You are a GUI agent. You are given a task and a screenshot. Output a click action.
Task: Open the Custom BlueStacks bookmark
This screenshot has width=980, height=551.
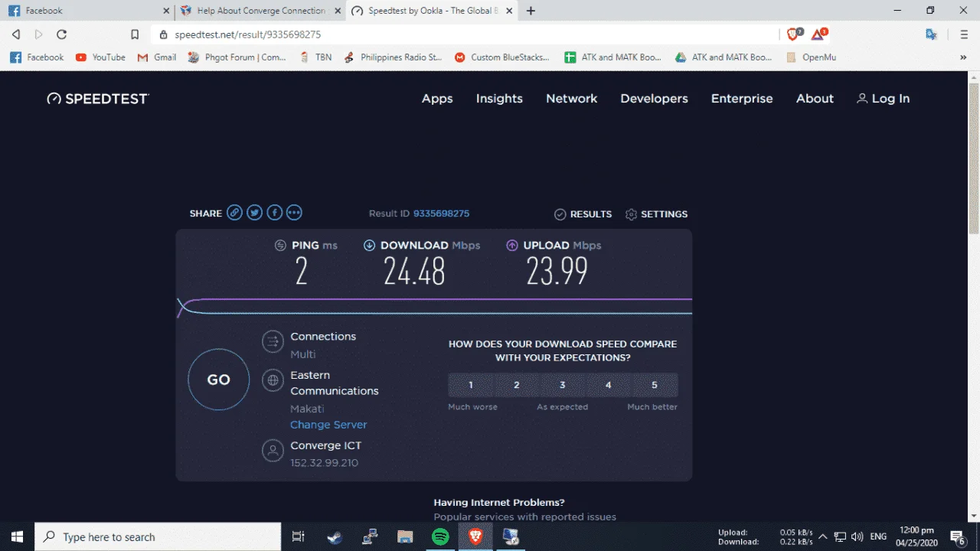tap(501, 57)
